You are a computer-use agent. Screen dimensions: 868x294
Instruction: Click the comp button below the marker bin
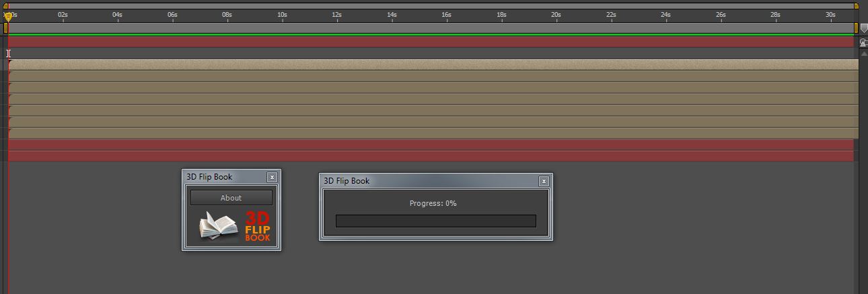point(863,42)
